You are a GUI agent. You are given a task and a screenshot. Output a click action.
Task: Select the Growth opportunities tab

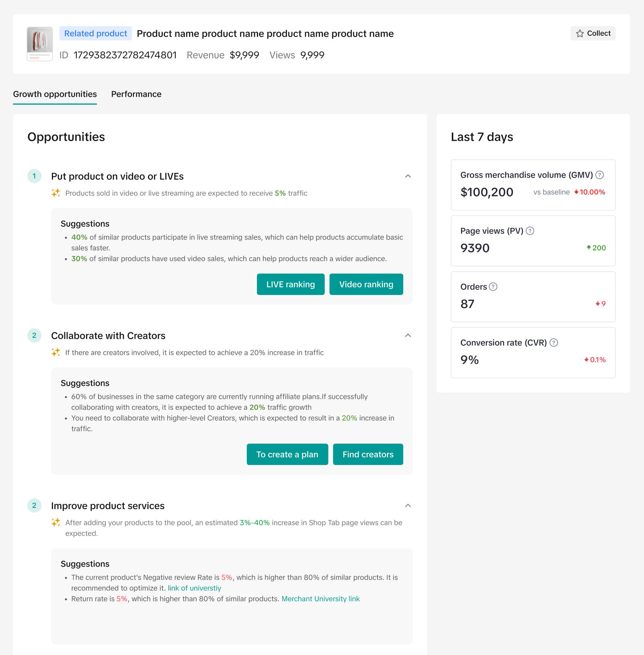click(55, 94)
